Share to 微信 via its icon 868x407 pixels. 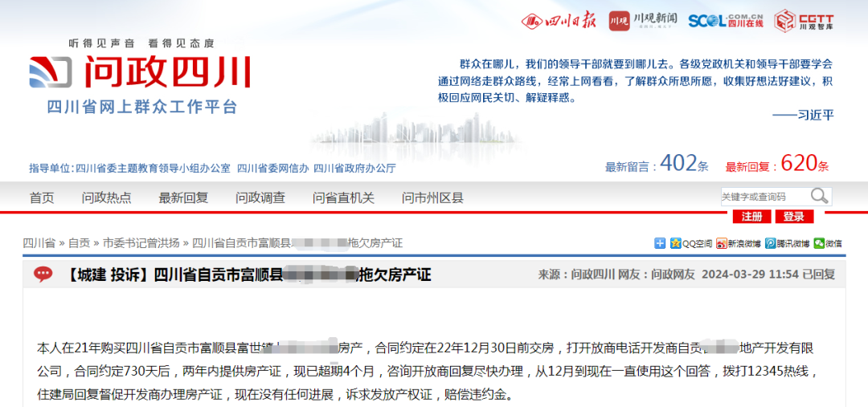818,242
